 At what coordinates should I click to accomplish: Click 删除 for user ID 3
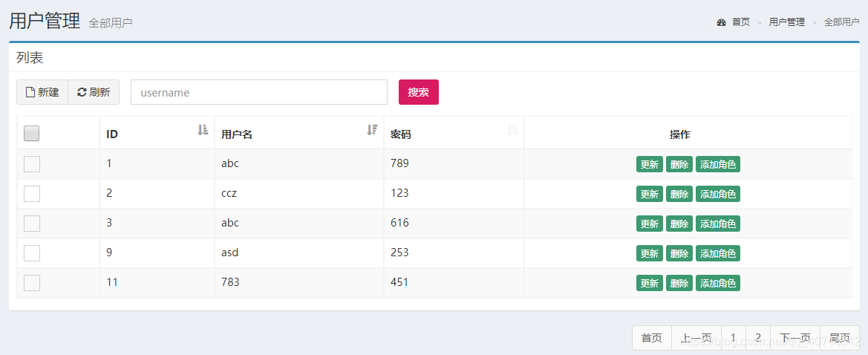click(679, 224)
